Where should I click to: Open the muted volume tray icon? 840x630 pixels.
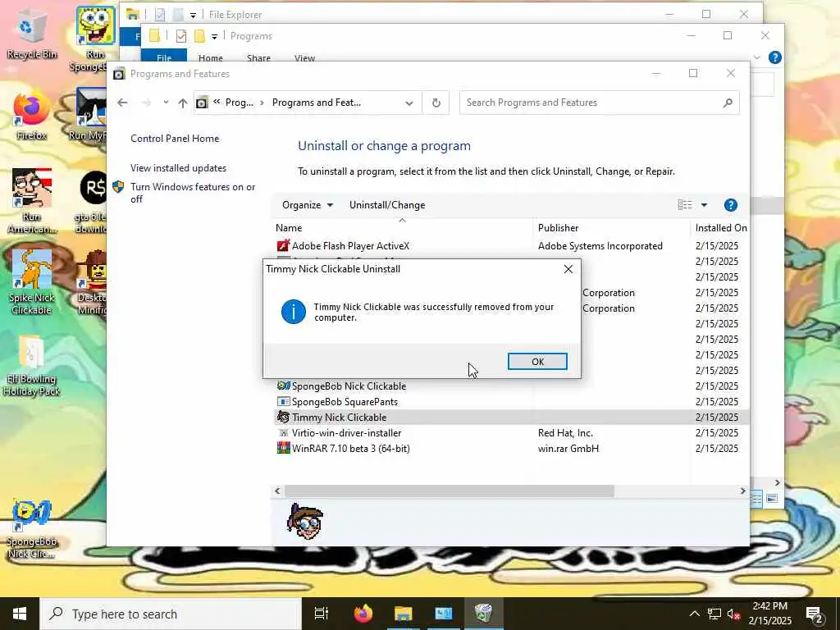733,614
